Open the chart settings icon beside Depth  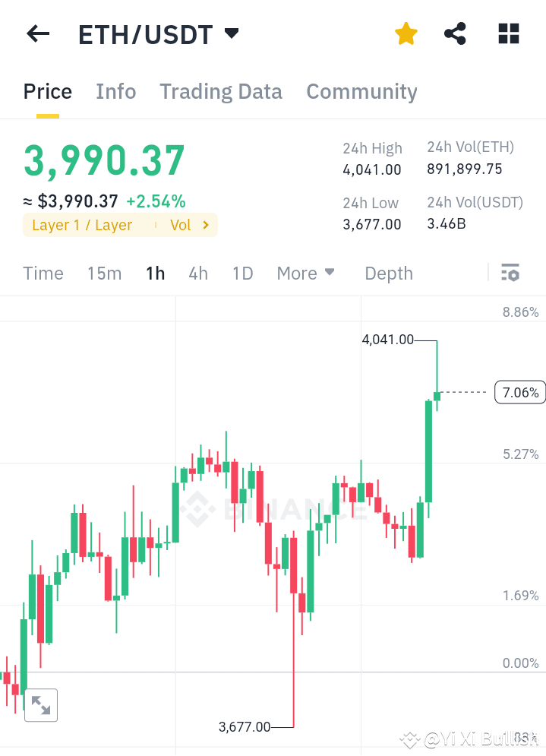coord(510,272)
